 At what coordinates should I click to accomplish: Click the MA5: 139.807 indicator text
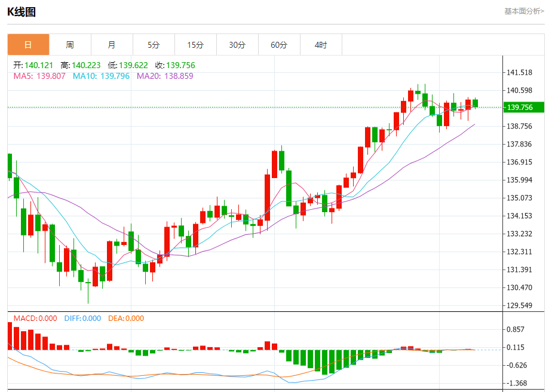[x=39, y=76]
